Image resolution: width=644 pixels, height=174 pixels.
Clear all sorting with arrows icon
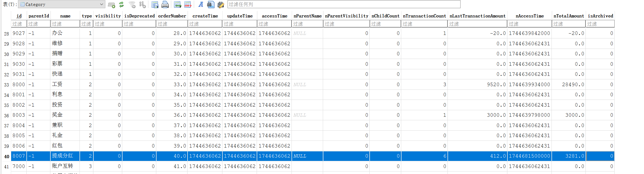142,5
